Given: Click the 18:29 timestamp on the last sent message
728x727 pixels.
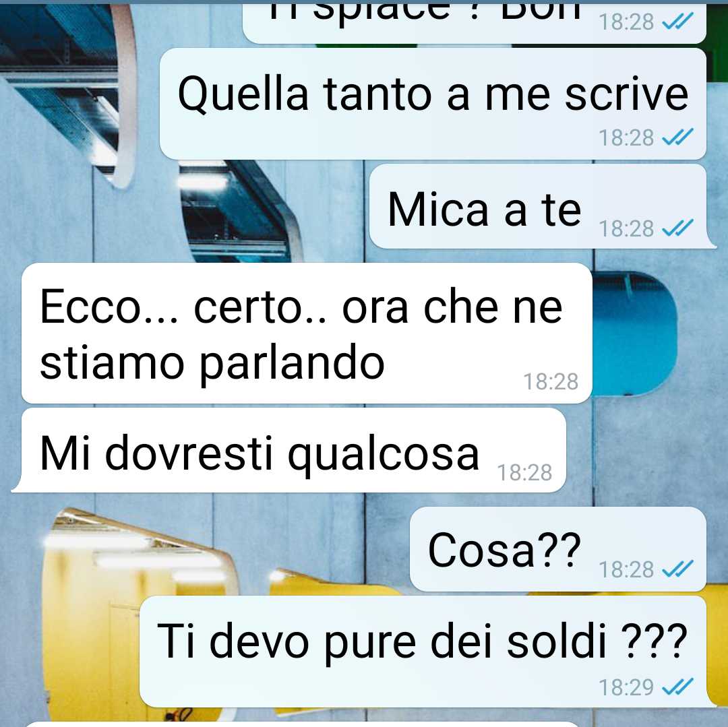Looking at the screenshot, I should pyautogui.click(x=626, y=687).
